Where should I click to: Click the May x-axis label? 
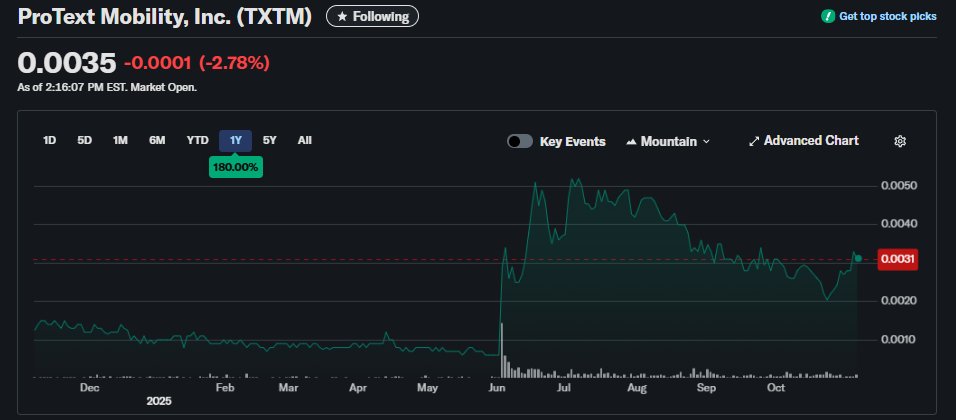point(427,388)
